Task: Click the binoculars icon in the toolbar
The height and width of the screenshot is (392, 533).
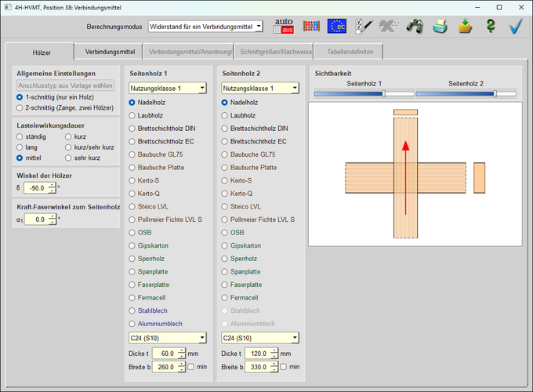Action: click(x=415, y=27)
